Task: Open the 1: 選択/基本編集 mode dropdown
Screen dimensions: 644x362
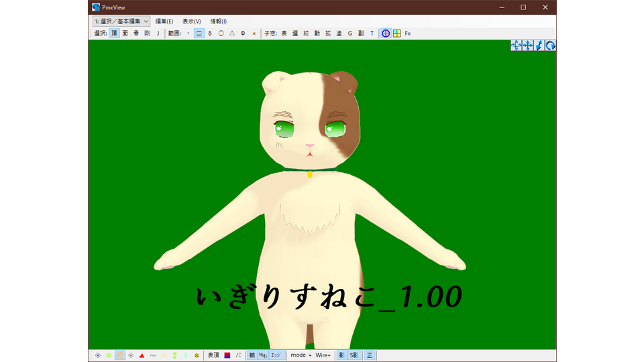Action: [121, 21]
